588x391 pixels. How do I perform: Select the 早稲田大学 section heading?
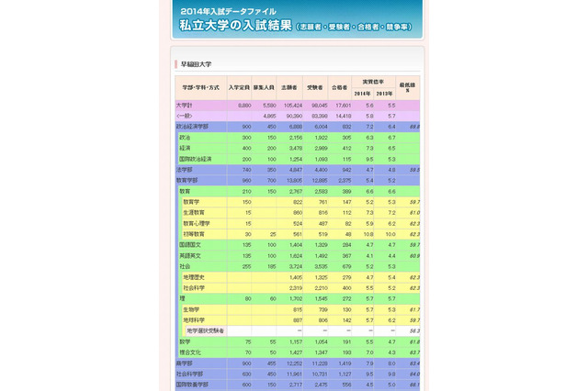196,64
